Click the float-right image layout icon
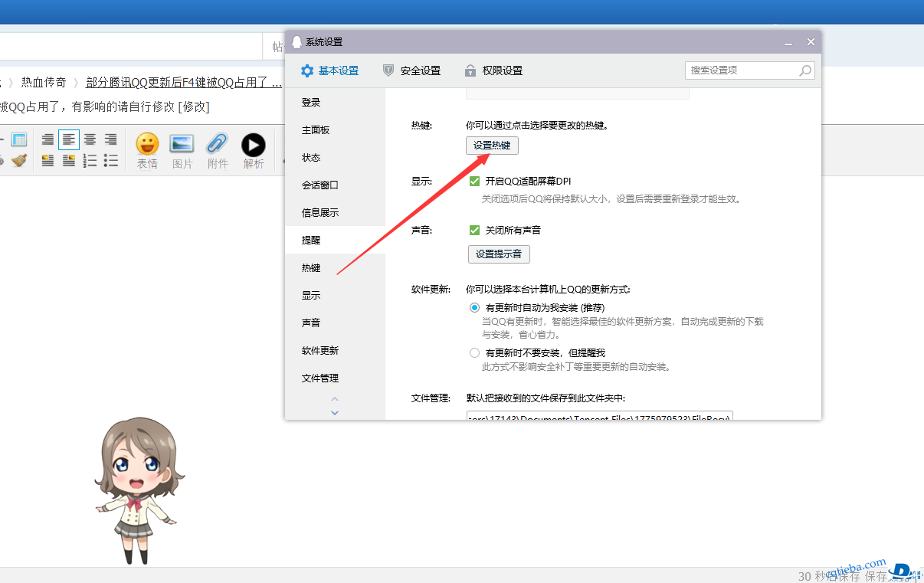 [69, 160]
